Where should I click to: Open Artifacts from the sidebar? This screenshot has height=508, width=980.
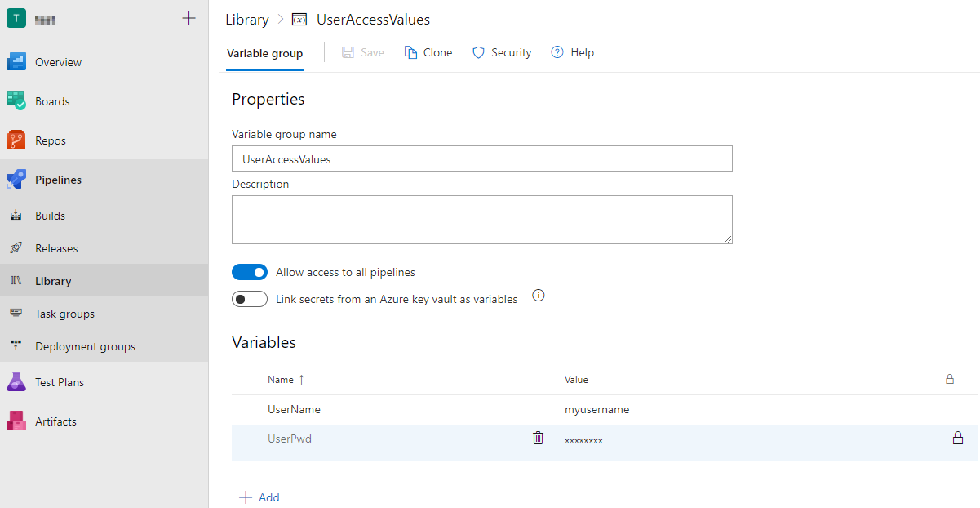(55, 421)
